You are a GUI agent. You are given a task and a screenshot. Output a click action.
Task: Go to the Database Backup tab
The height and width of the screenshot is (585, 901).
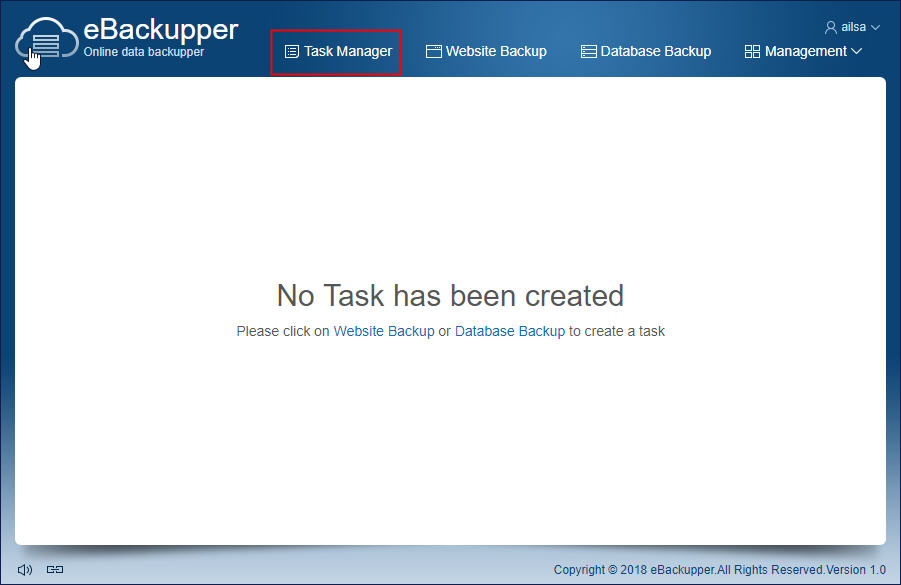pyautogui.click(x=646, y=52)
